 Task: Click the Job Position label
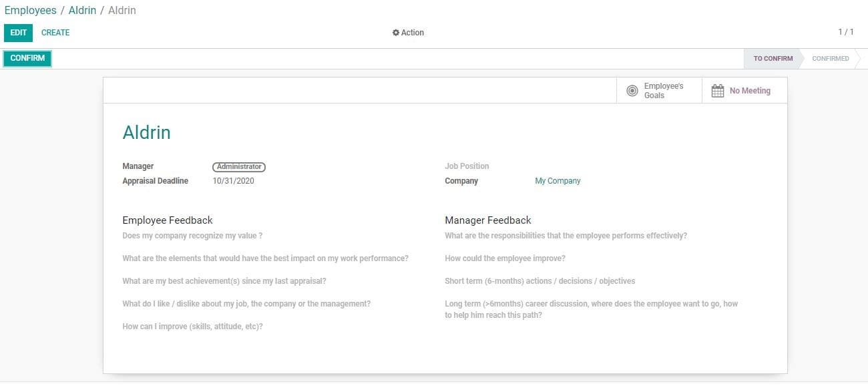[x=467, y=166]
